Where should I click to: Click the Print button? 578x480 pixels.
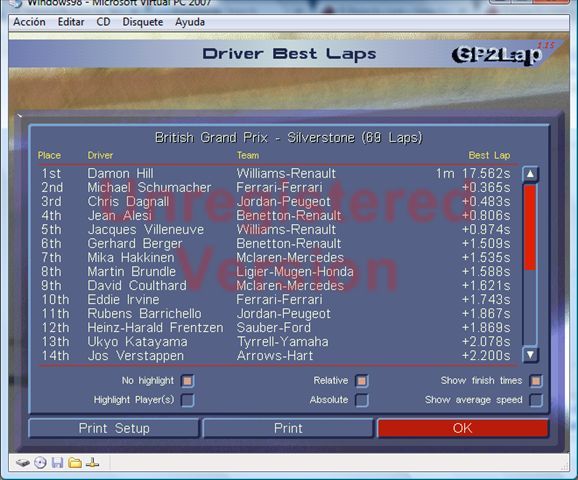point(288,428)
